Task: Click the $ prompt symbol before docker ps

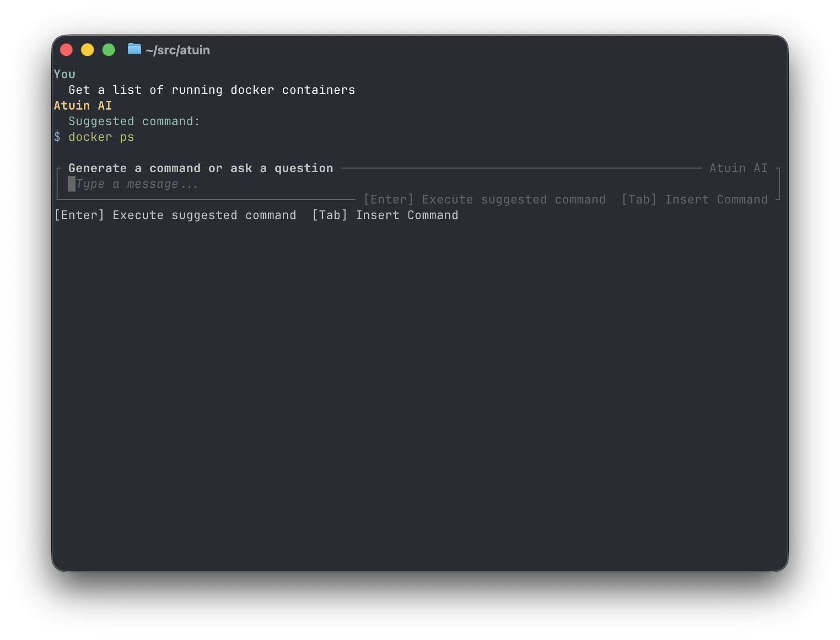Action: click(57, 137)
